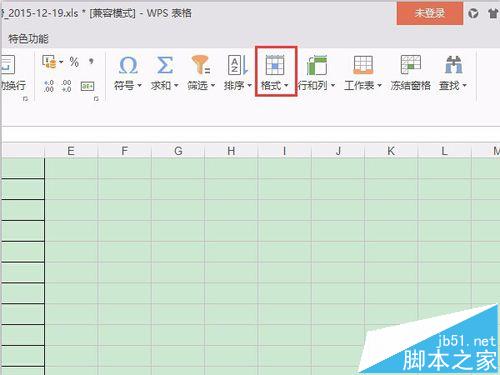The image size is (500, 375).
Task: Expand the 排序 dropdown arrow
Action: tap(249, 86)
